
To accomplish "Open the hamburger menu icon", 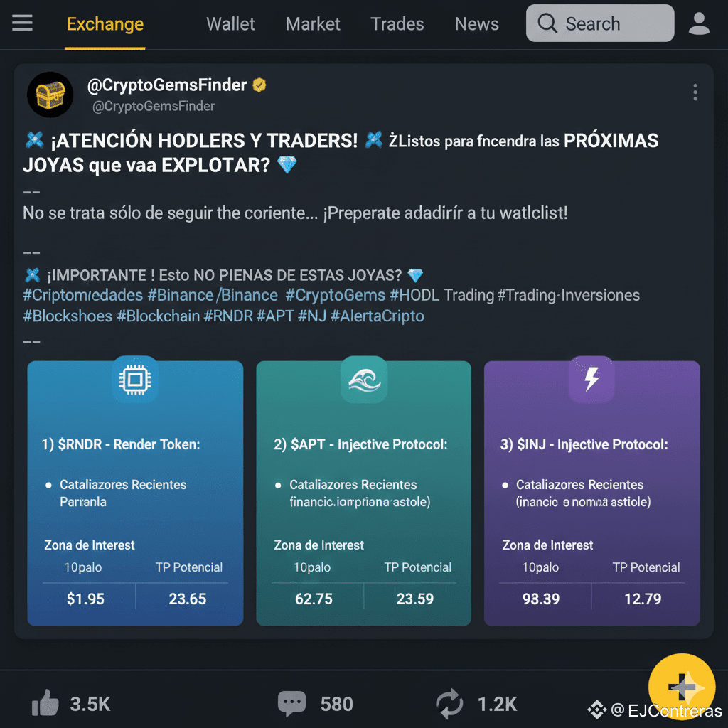I will click(22, 23).
